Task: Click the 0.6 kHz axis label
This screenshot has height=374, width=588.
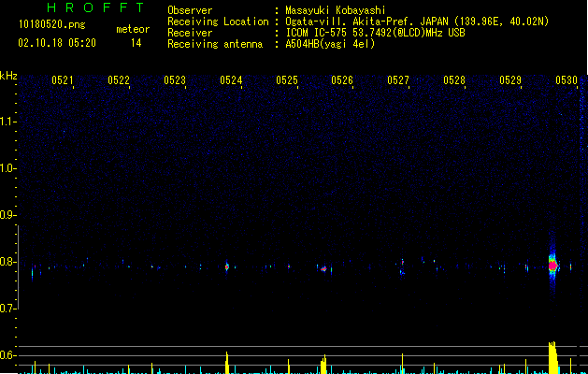Action: click(7, 355)
